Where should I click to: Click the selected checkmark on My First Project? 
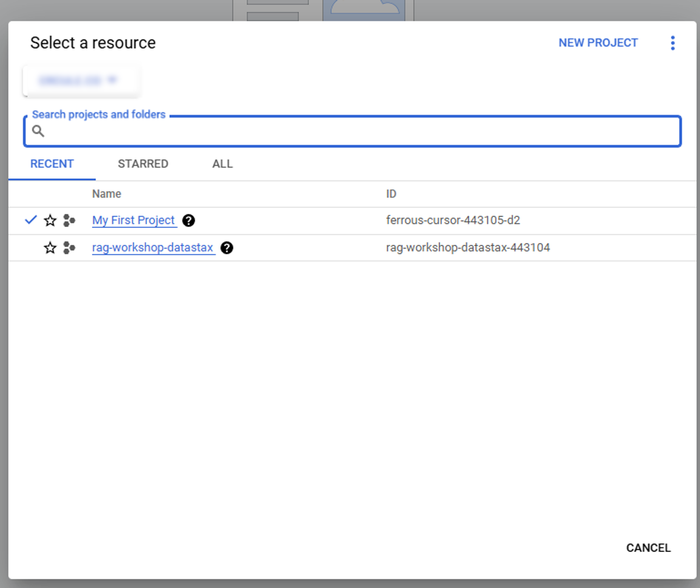[31, 220]
